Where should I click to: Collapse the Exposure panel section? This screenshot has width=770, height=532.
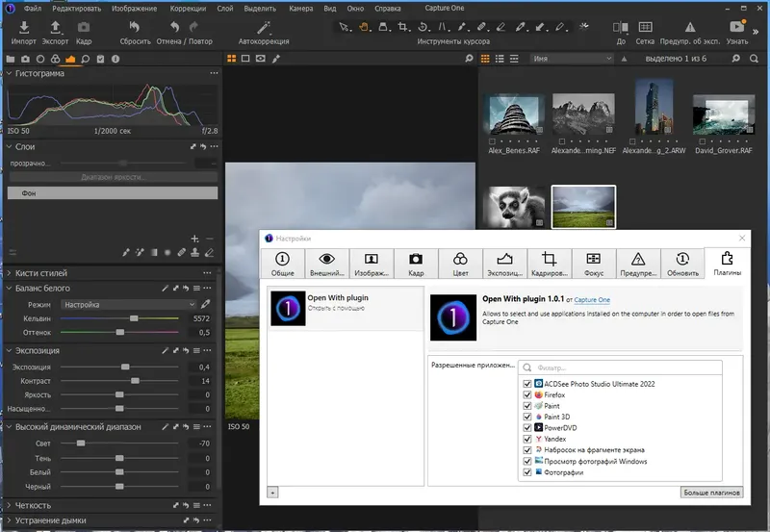[x=10, y=351]
